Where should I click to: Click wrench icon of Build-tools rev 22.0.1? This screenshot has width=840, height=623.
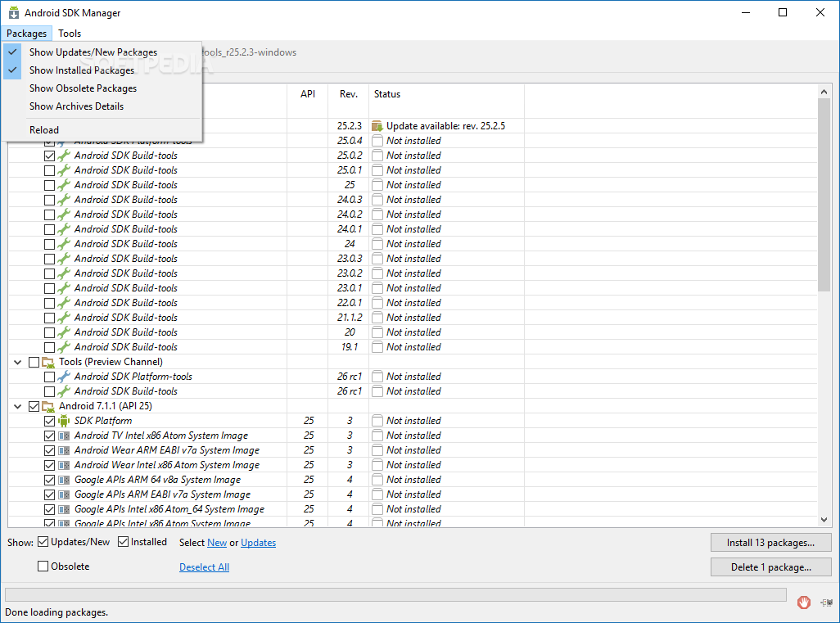point(64,303)
